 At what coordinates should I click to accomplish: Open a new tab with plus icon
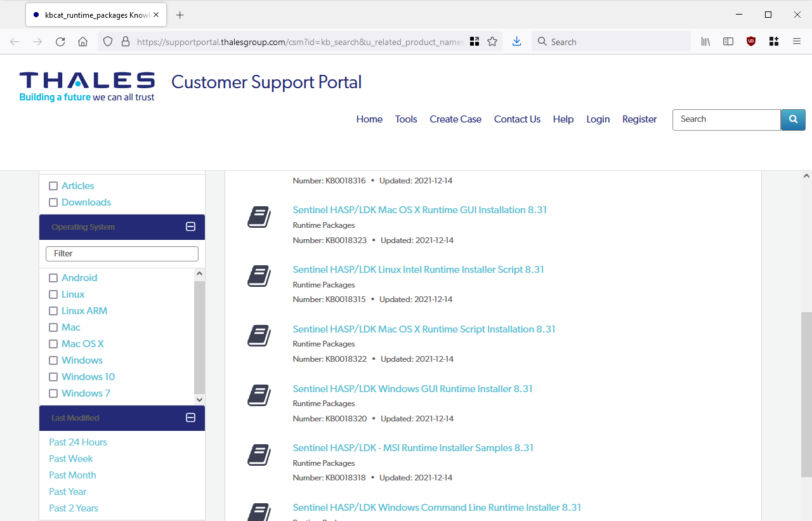[180, 15]
